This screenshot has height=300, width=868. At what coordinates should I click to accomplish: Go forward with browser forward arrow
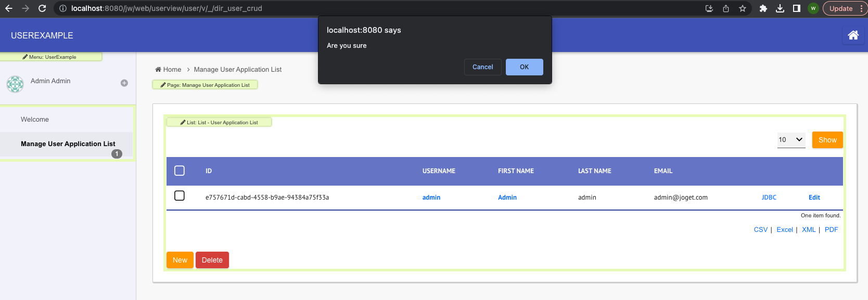pos(25,8)
